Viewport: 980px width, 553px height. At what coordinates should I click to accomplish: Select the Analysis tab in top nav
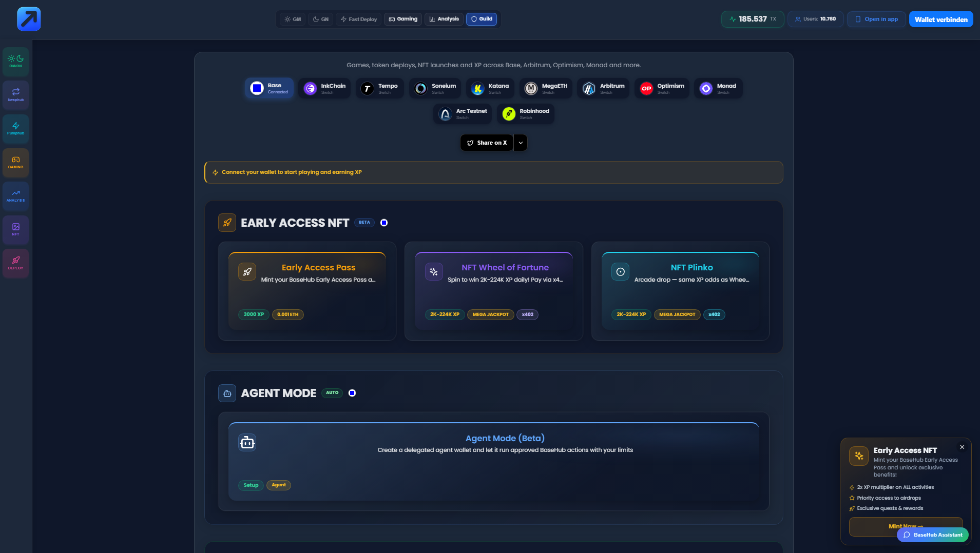(444, 19)
